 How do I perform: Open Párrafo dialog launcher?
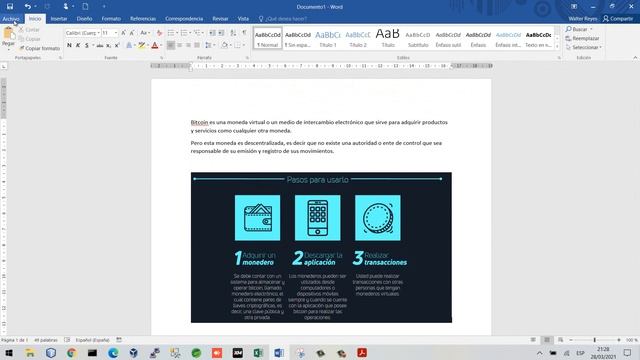247,58
